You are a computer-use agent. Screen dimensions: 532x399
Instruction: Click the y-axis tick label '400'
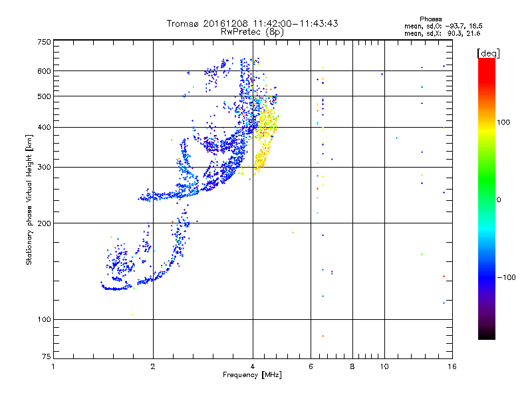(44, 128)
